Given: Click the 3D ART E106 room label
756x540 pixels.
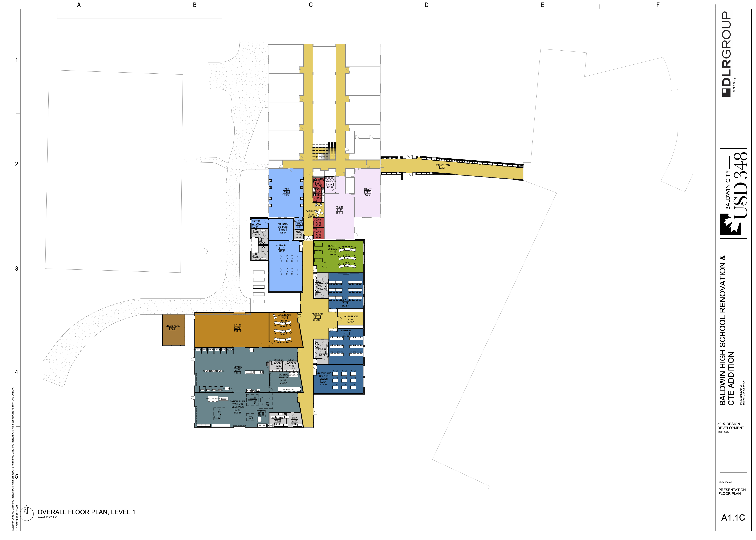Looking at the screenshot, I should click(339, 210).
